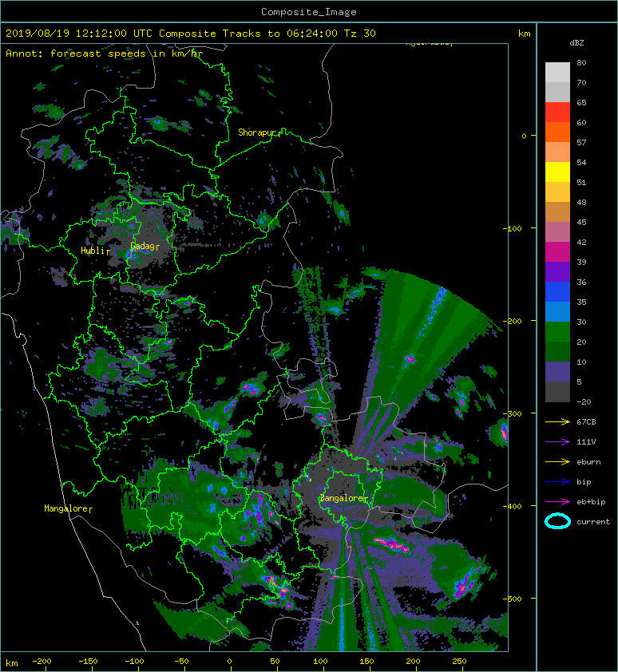Pick the bright green 20-30 dBZ swatch
The width and height of the screenshot is (618, 672).
[557, 331]
